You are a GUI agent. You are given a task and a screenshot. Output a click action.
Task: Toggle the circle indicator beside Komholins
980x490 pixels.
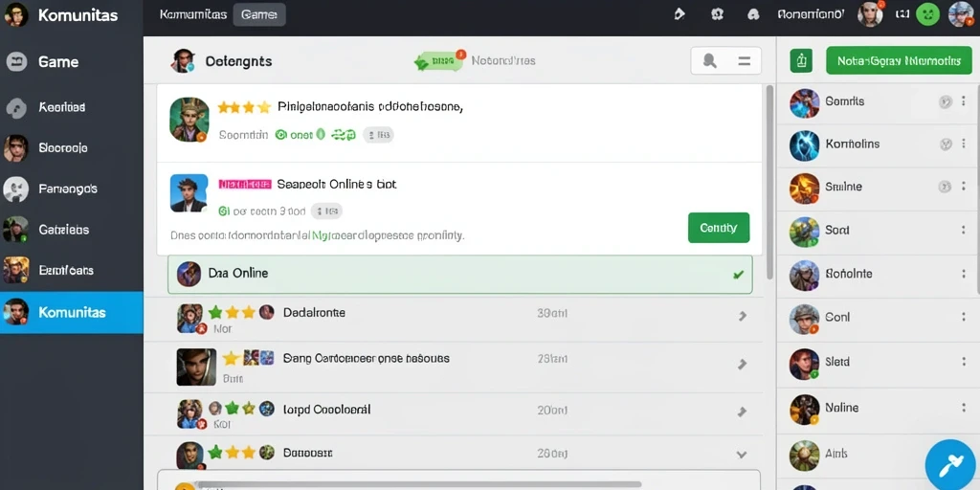pos(945,145)
